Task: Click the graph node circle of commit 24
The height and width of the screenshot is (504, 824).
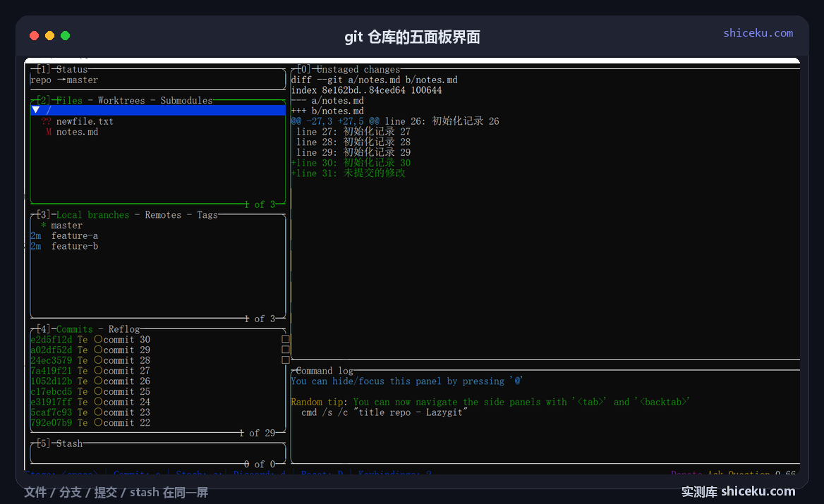Action: pyautogui.click(x=98, y=402)
